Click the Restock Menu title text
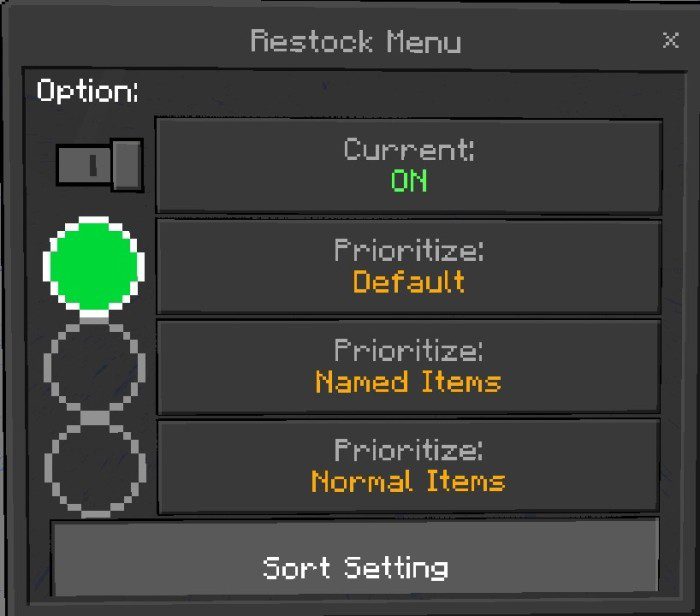The width and height of the screenshot is (700, 616). click(x=356, y=41)
